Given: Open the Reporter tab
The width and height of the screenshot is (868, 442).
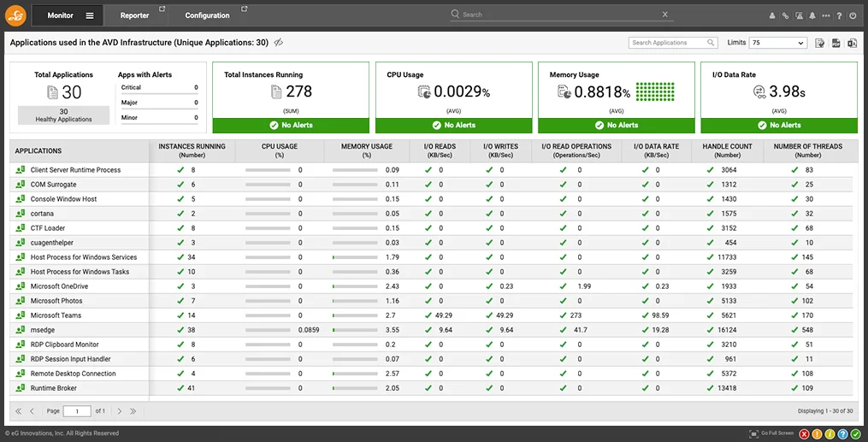Looking at the screenshot, I should (135, 15).
